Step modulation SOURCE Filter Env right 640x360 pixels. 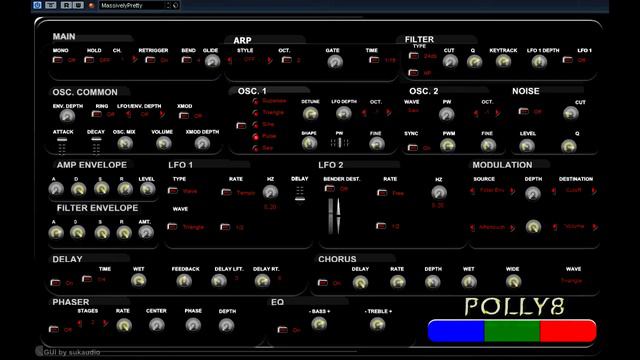point(512,191)
